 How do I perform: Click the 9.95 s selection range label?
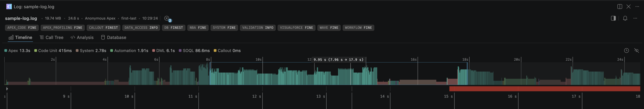pos(339,60)
